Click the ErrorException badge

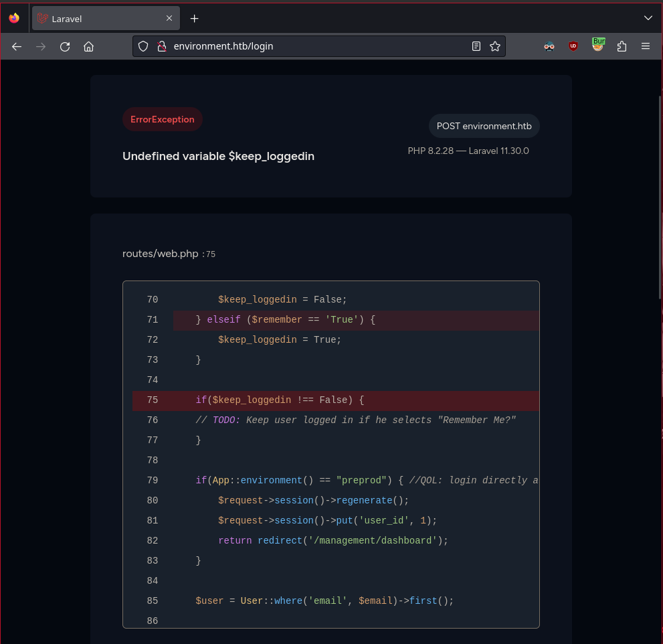[163, 119]
